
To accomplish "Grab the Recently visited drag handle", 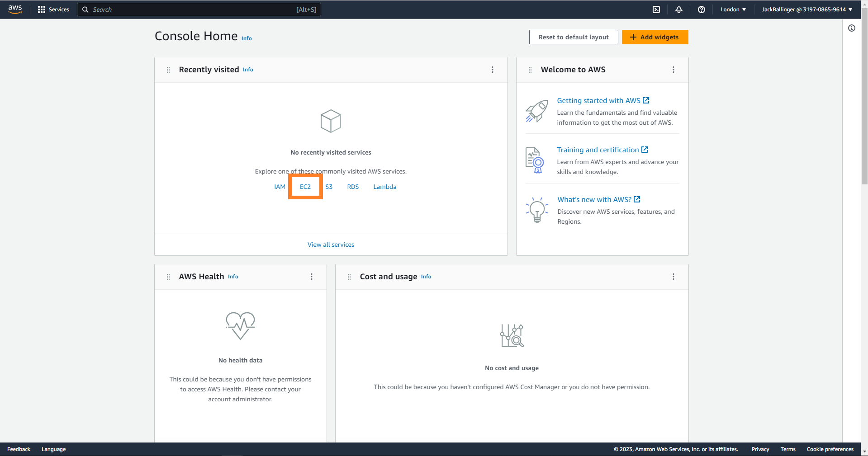I will pos(168,70).
